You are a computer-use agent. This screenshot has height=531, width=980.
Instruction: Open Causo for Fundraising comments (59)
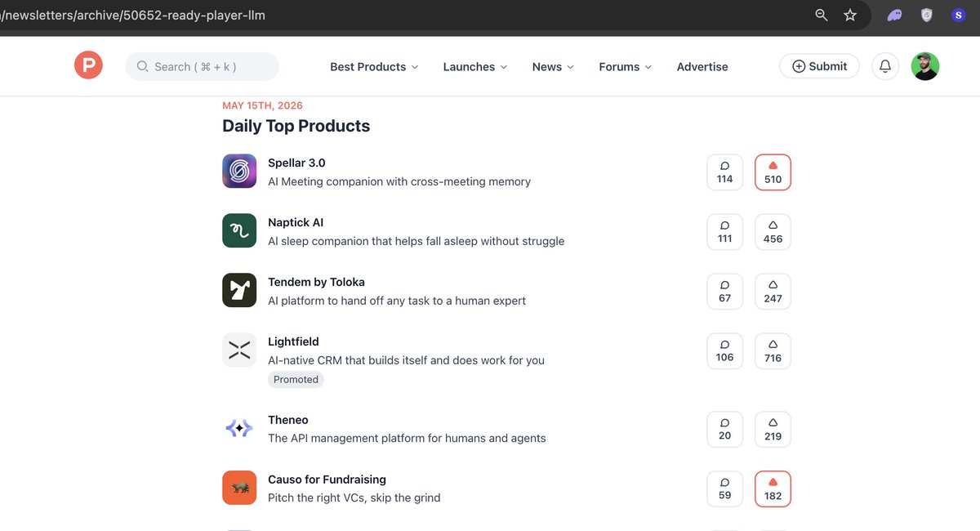coord(725,489)
